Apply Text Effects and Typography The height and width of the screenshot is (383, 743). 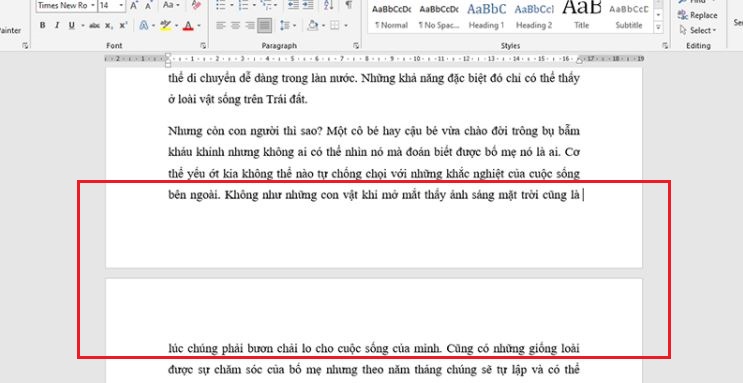pyautogui.click(x=145, y=25)
